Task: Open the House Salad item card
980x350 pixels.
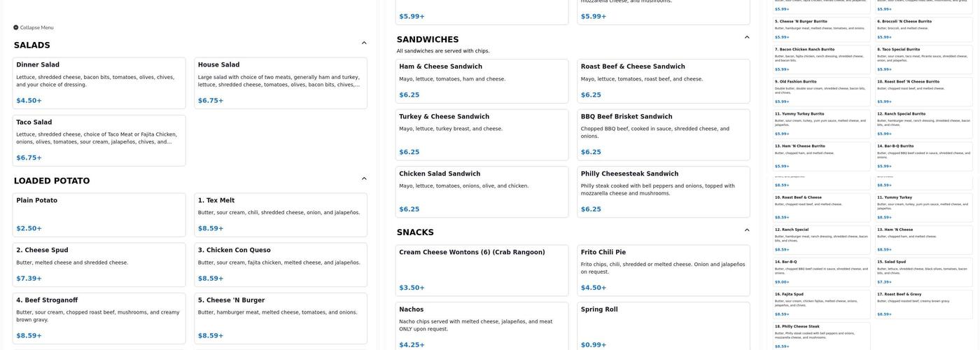Action: (280, 83)
